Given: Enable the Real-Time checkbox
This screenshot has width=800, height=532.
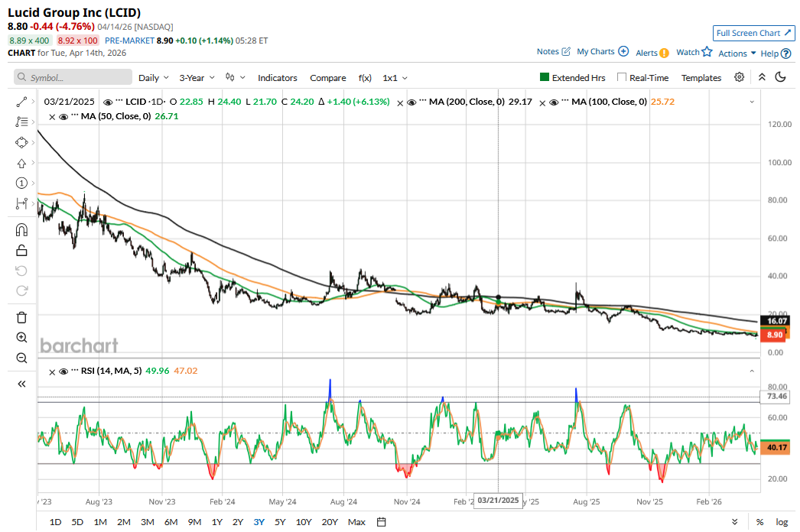Looking at the screenshot, I should click(622, 78).
